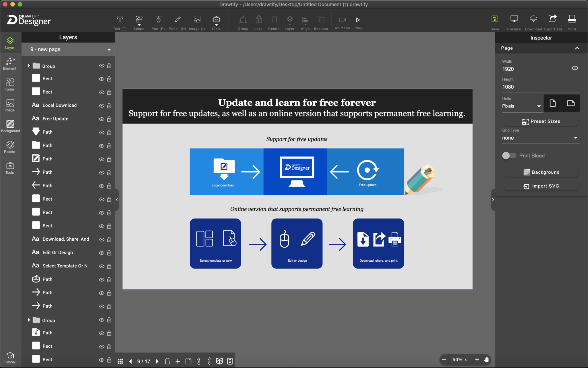Open Units dropdown in Inspector
The width and height of the screenshot is (588, 368).
pyautogui.click(x=521, y=106)
